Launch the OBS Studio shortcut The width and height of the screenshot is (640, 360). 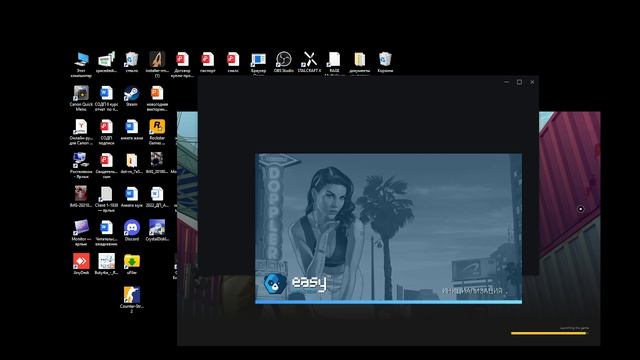tap(283, 62)
